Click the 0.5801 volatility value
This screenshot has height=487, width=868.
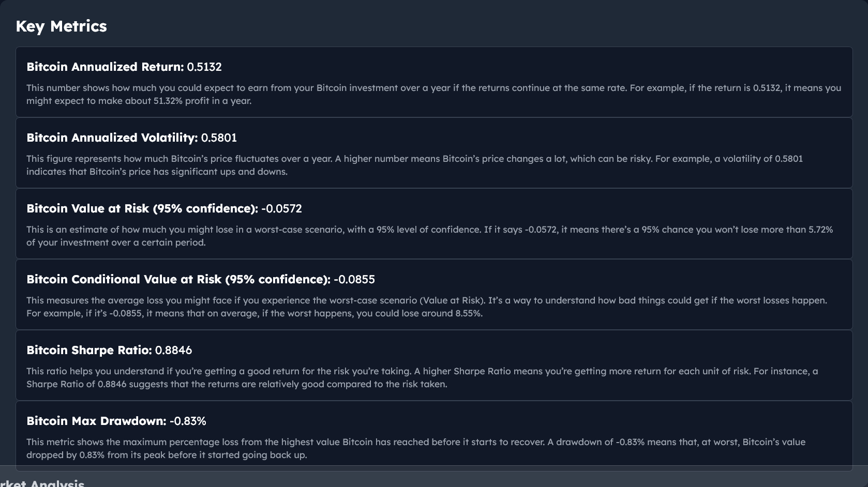point(219,138)
